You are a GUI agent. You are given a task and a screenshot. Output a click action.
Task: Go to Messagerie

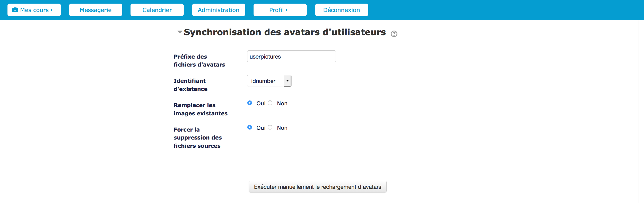pyautogui.click(x=95, y=10)
